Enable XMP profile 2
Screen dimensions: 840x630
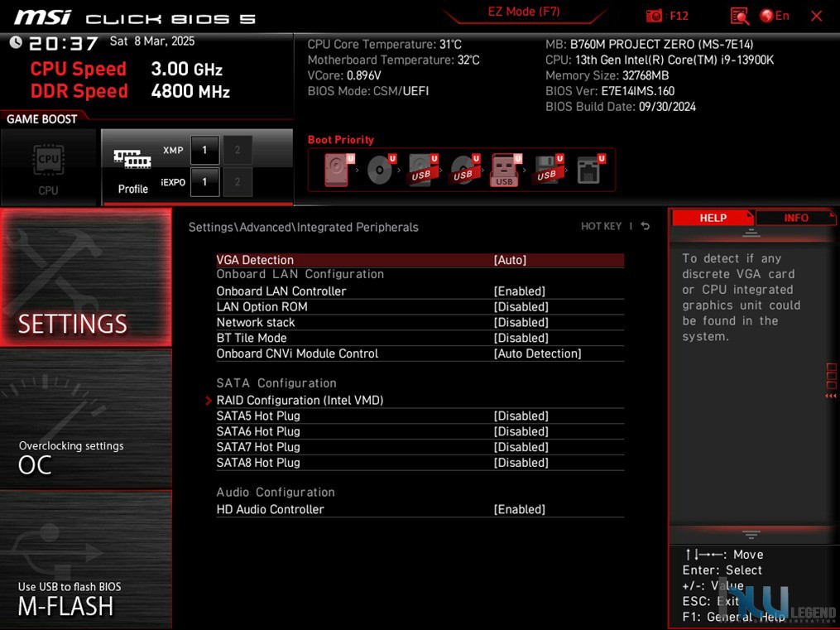(x=238, y=150)
